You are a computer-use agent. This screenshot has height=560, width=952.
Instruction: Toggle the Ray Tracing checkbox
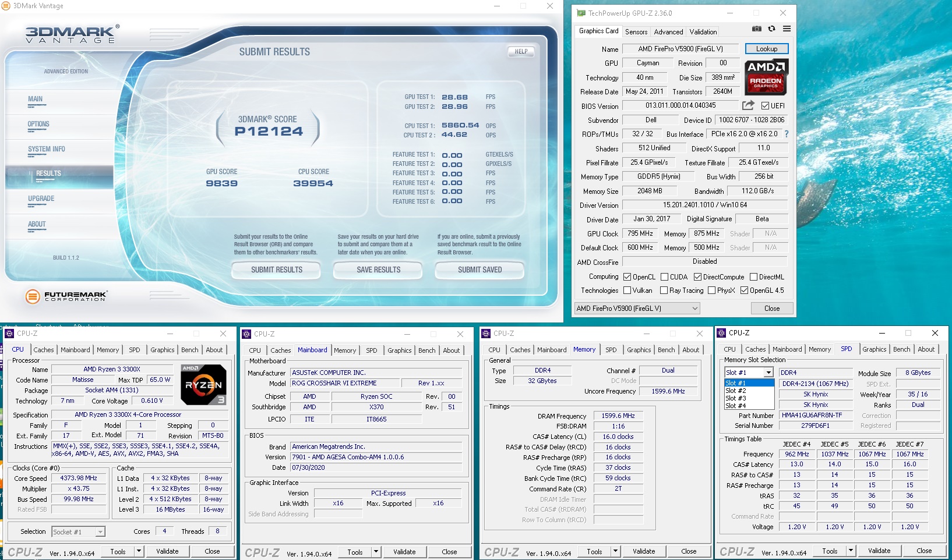664,290
